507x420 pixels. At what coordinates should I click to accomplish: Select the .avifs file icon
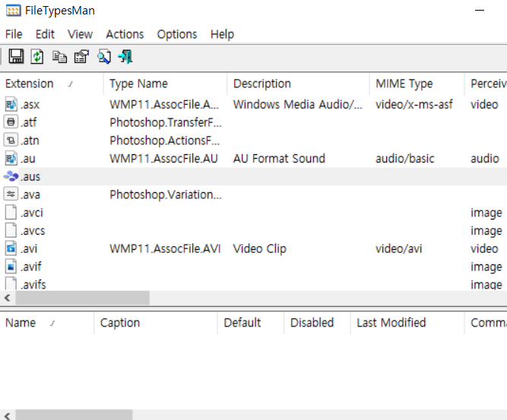(11, 283)
